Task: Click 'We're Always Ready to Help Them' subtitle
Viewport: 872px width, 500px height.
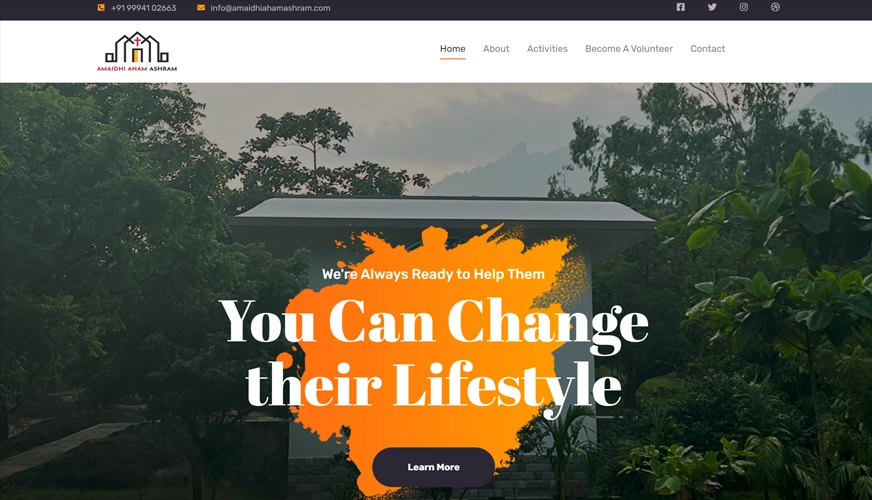Action: click(x=433, y=274)
